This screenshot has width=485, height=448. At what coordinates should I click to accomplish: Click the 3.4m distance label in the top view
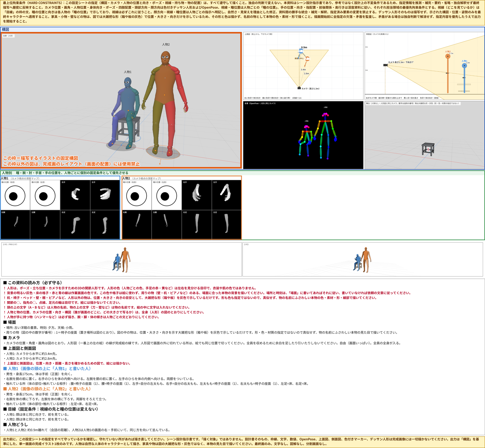pyautogui.click(x=303, y=70)
